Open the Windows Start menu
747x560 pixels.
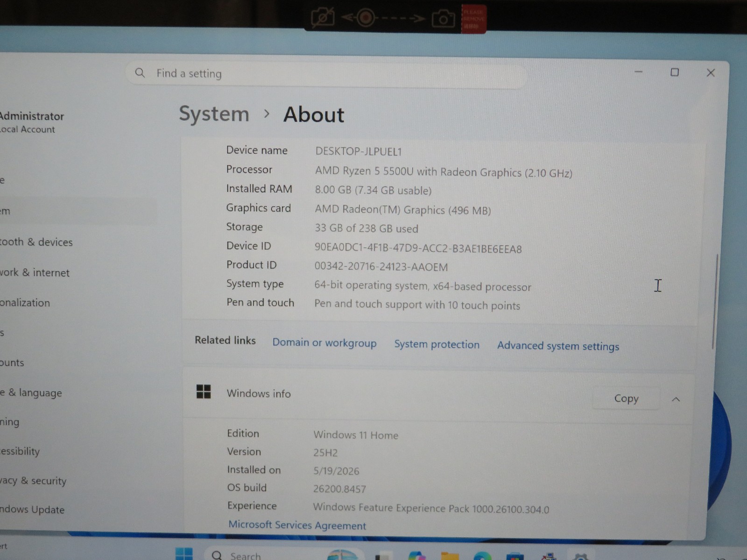tap(184, 554)
